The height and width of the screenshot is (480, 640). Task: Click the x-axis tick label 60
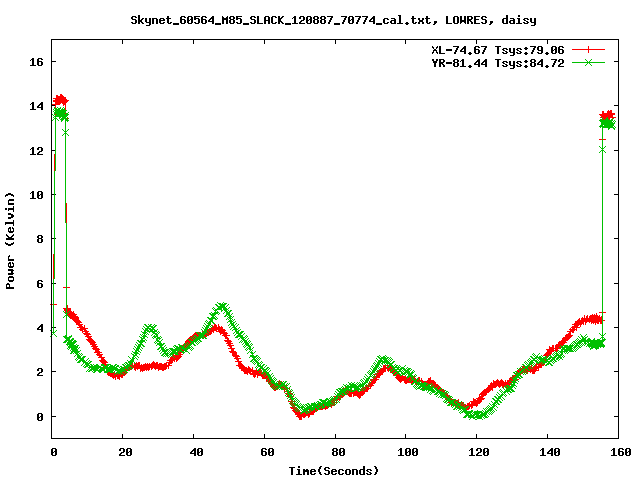[x=267, y=452]
